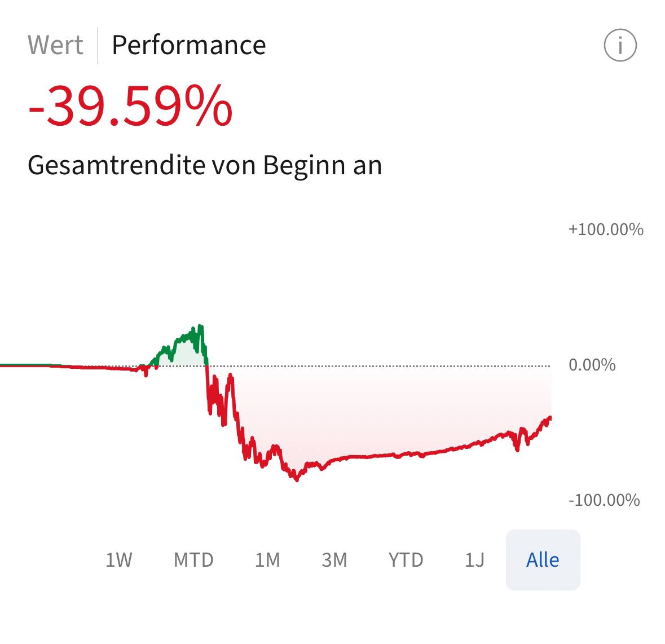665x644 pixels.
Task: Click the -100.00% axis label
Action: 604,500
